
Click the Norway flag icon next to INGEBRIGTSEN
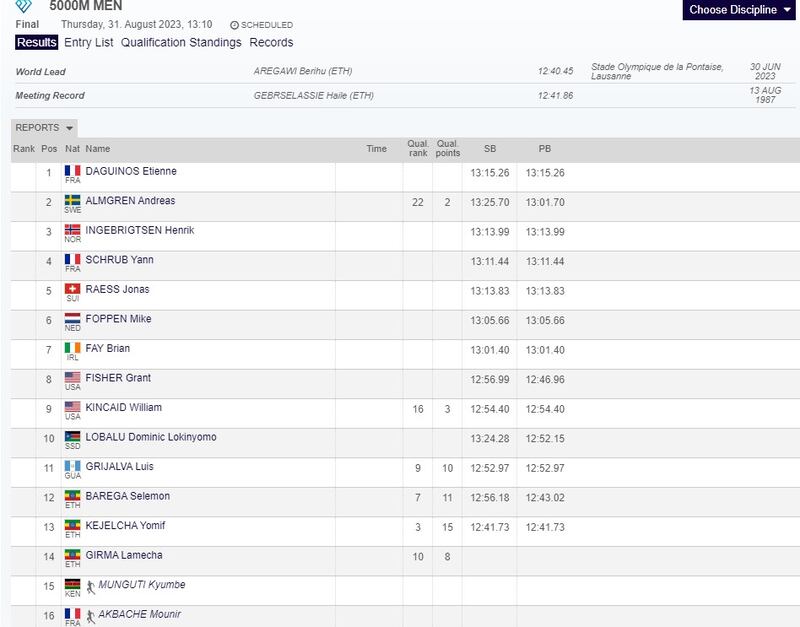72,230
